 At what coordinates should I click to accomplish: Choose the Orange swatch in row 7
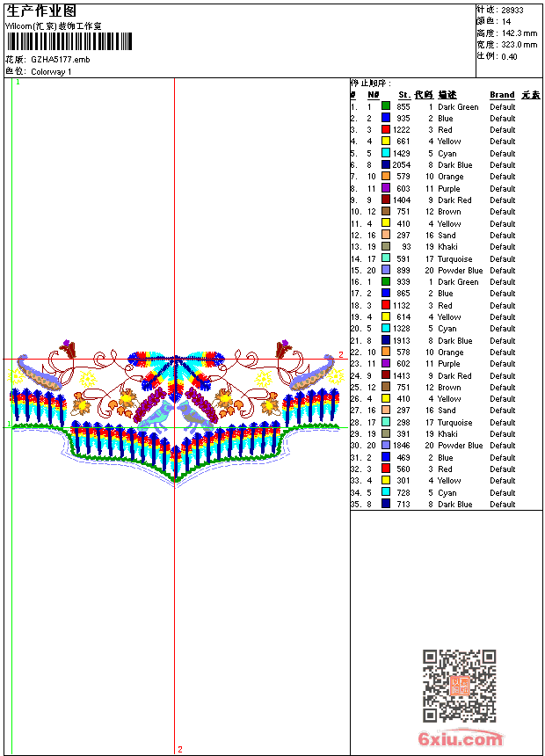coord(386,176)
